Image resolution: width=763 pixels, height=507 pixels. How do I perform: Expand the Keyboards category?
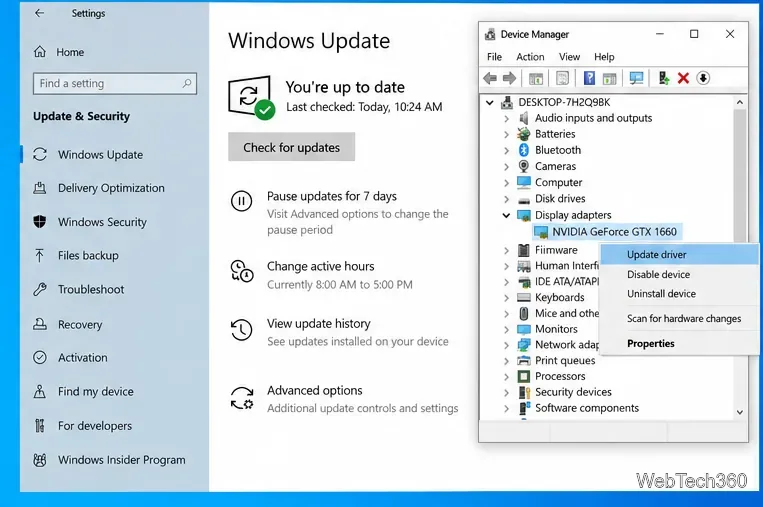[507, 298]
